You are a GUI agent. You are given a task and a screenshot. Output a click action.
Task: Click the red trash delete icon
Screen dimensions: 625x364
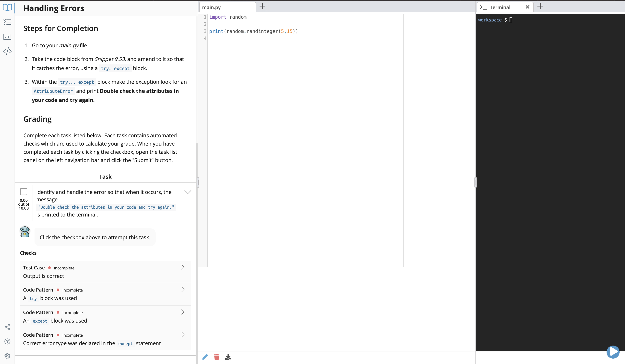click(x=217, y=357)
